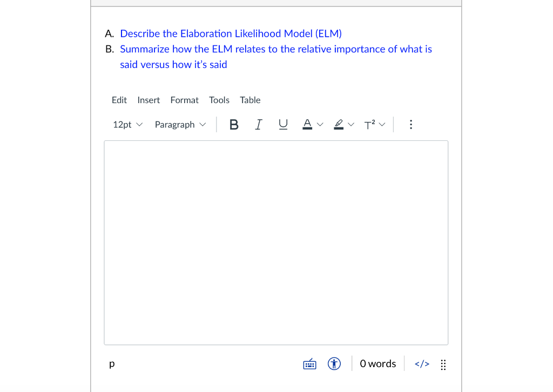Click the ELM summarize link
The height and width of the screenshot is (392, 553).
(x=275, y=49)
